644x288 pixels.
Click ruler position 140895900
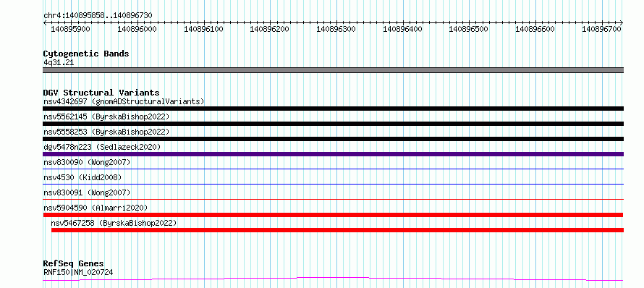point(71,29)
